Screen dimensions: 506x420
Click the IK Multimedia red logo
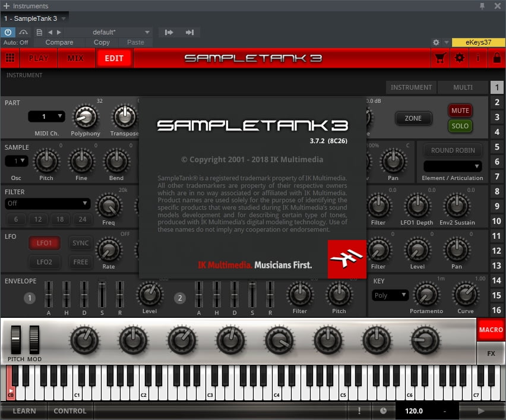[x=347, y=259]
